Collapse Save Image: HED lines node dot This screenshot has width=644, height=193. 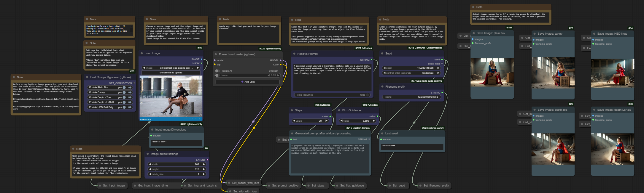(x=594, y=34)
